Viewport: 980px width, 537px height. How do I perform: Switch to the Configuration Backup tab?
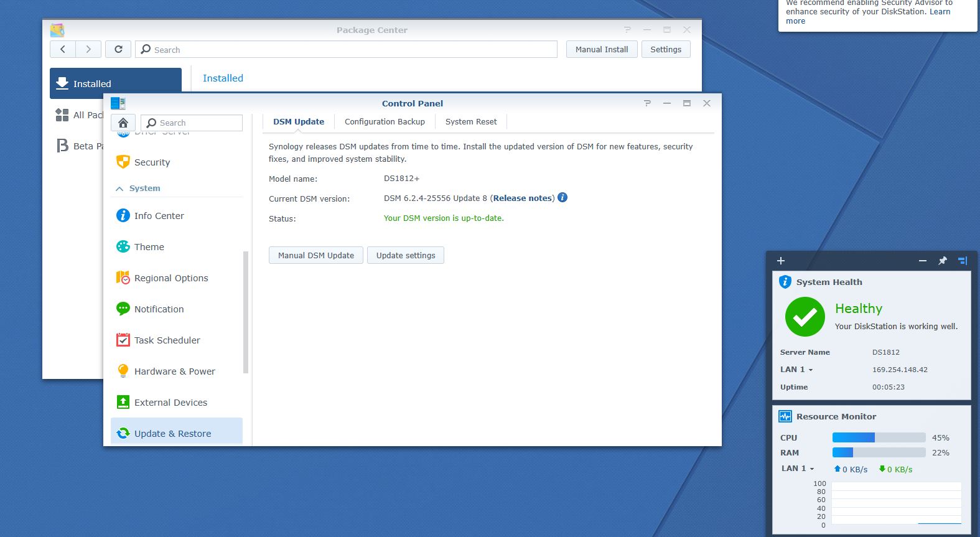coord(385,122)
